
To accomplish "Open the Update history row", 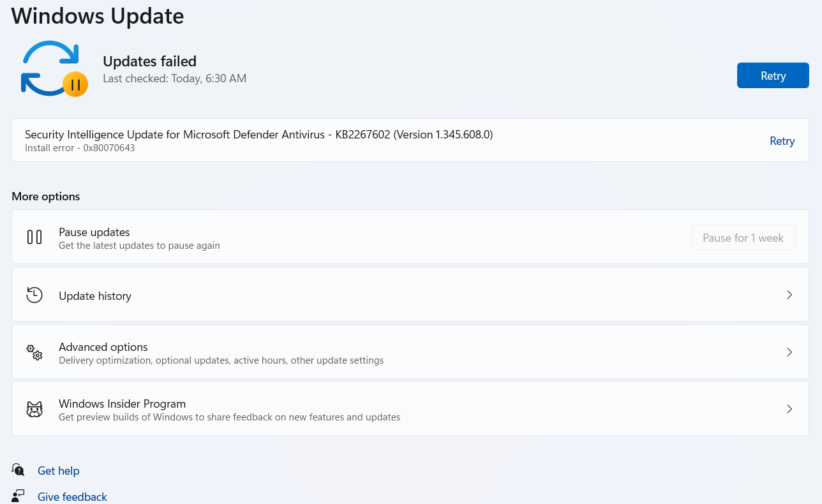I will (x=410, y=294).
